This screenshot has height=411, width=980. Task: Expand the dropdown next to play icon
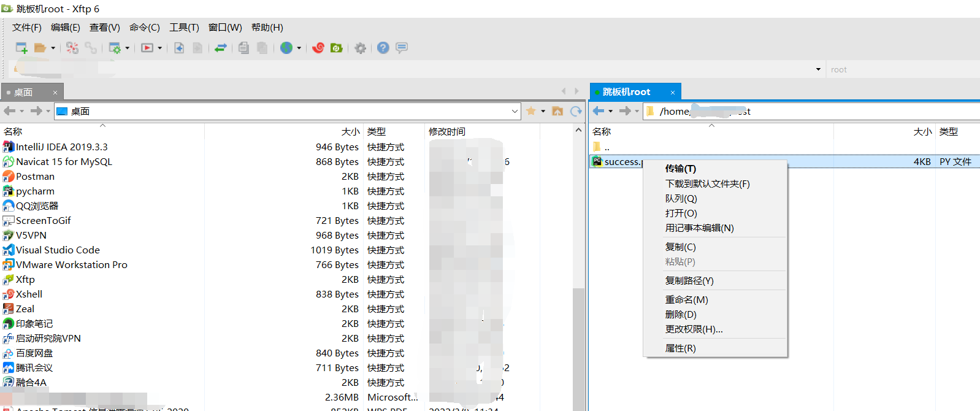159,48
